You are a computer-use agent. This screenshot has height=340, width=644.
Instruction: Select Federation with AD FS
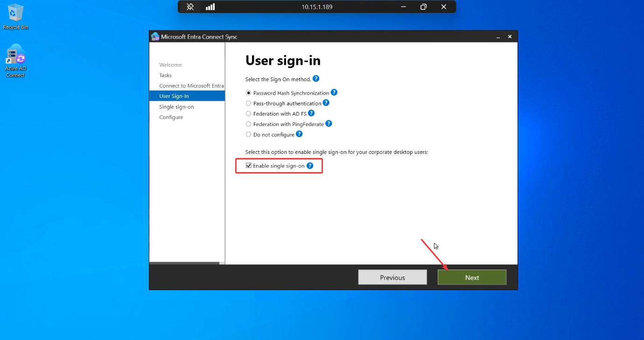pyautogui.click(x=248, y=113)
